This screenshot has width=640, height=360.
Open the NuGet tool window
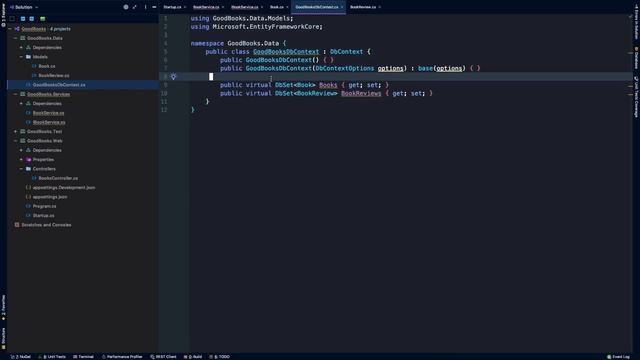(x=21, y=357)
